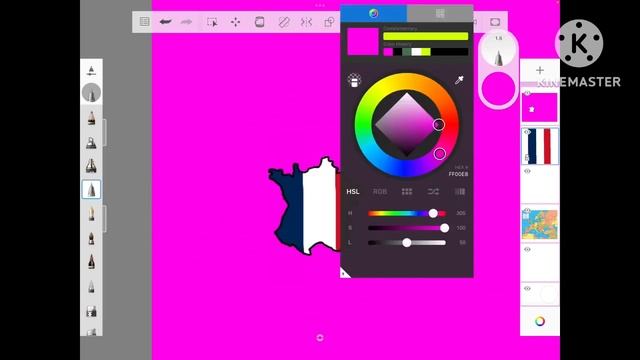Pick the Fill bucket tool

click(260, 22)
